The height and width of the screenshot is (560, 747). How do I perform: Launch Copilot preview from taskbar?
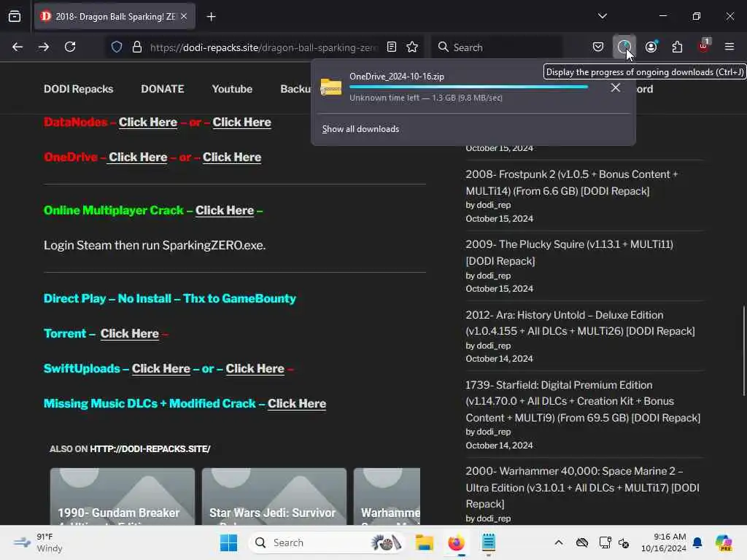[x=723, y=542]
